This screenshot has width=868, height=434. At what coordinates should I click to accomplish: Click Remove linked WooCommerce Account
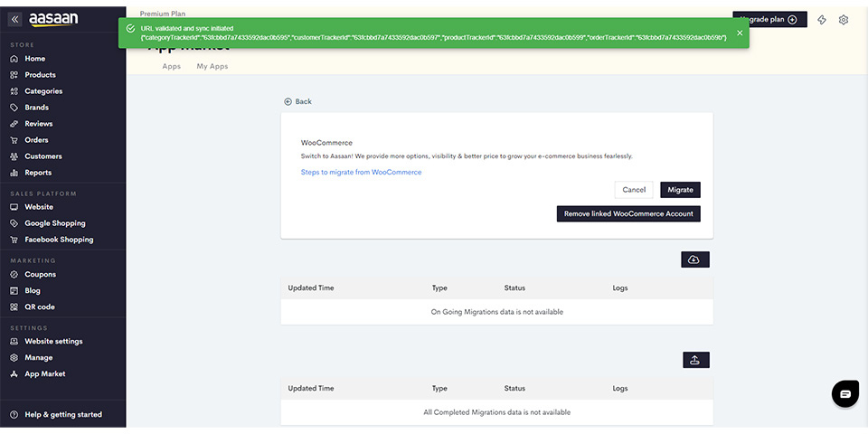628,213
